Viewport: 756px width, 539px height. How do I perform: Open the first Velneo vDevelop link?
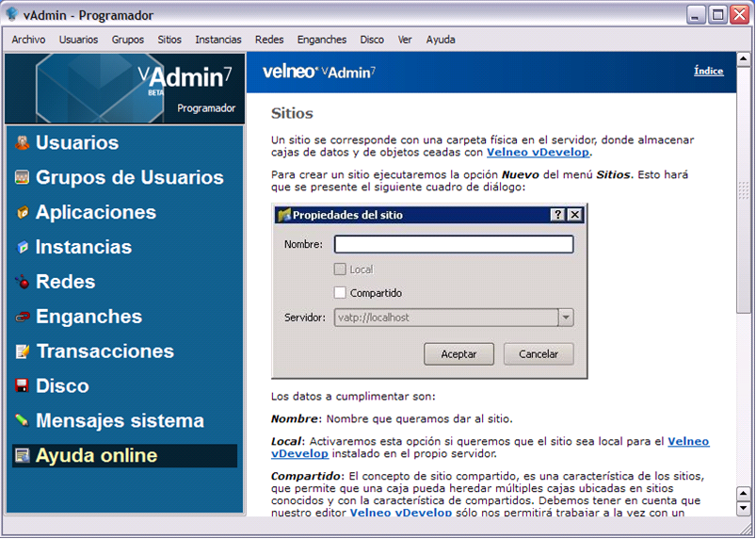(538, 152)
